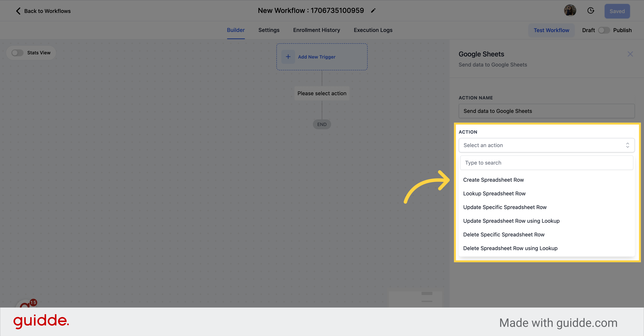Screen dimensions: 644x336
Task: Click Back to Workflows link
Action: 47,11
